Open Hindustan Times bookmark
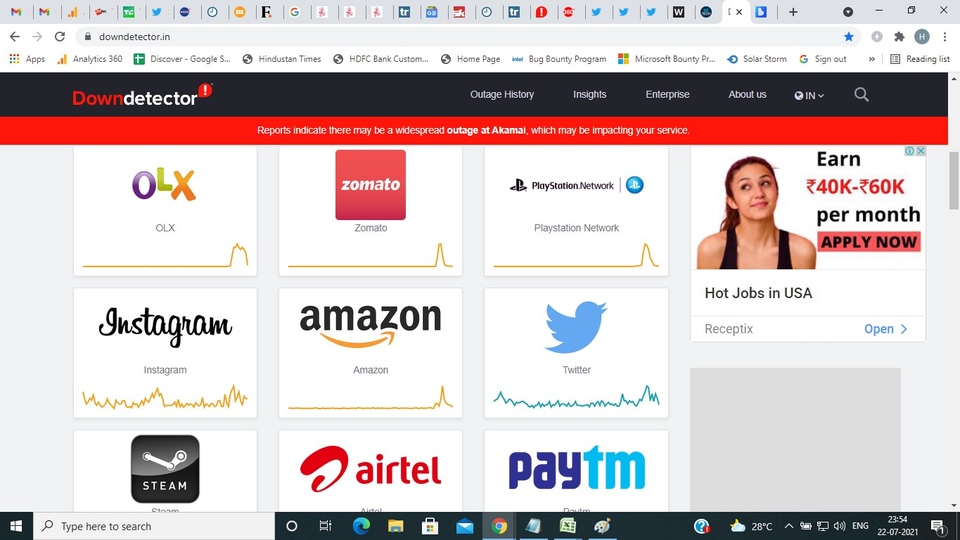The height and width of the screenshot is (540, 960). [282, 59]
